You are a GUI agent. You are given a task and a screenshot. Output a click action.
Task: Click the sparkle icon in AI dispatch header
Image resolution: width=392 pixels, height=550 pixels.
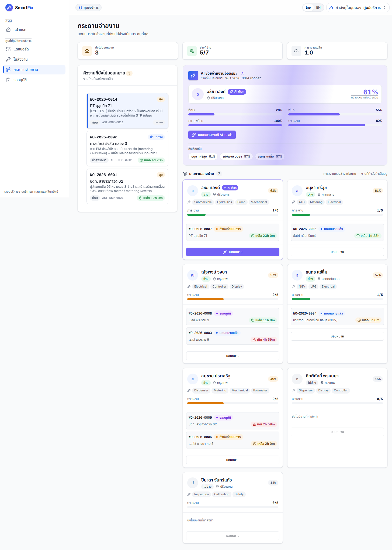pos(193,76)
